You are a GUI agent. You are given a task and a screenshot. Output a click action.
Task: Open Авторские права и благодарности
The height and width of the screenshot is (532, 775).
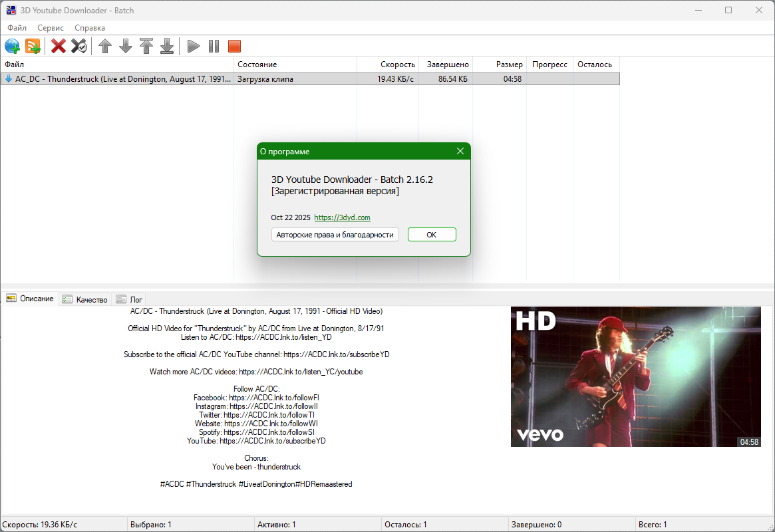click(335, 235)
